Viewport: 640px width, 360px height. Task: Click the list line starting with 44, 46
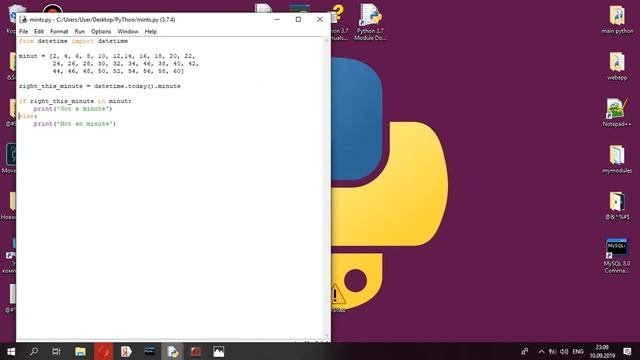[118, 71]
